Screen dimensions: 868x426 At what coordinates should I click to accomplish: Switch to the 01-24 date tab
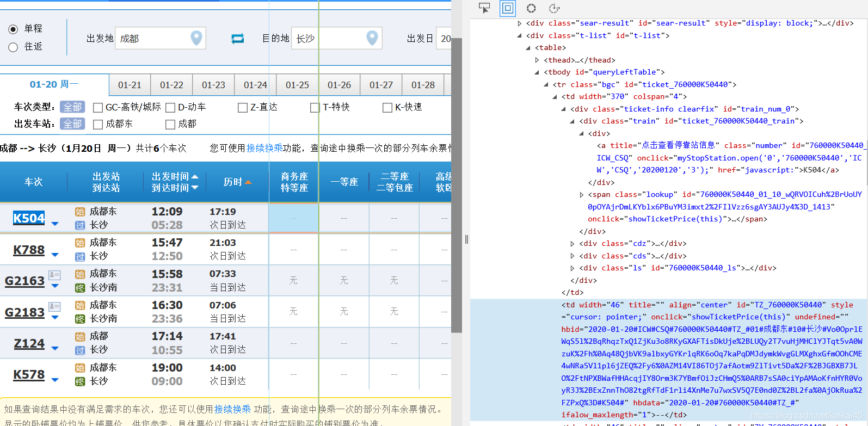pos(255,85)
